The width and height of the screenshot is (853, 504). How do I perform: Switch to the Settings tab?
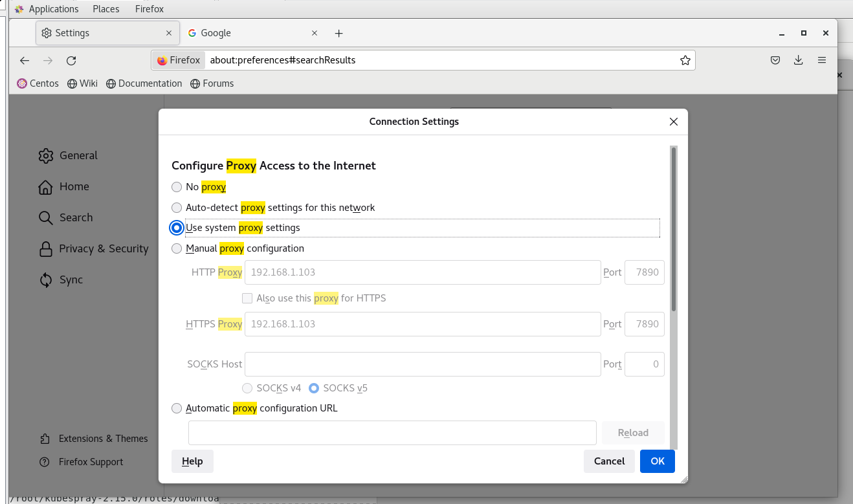click(x=107, y=33)
